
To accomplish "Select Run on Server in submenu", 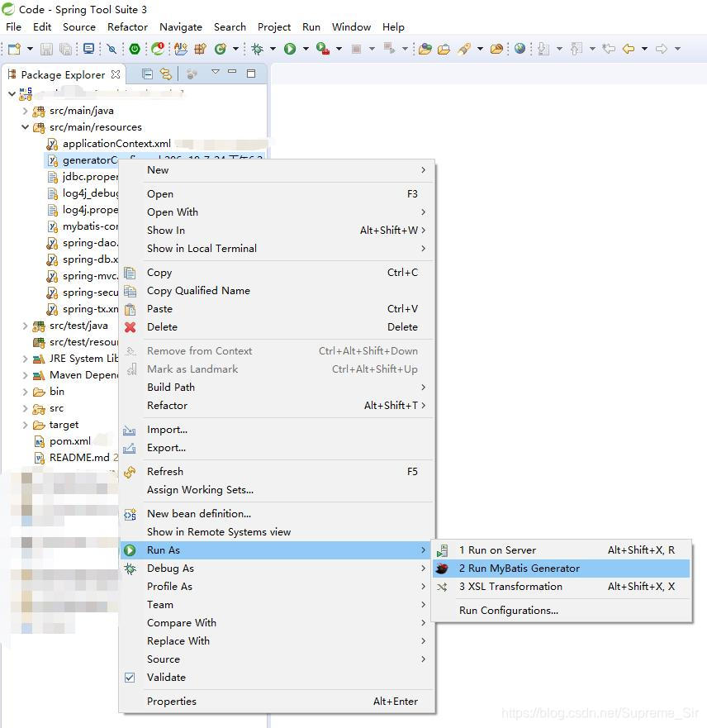I will [x=562, y=550].
